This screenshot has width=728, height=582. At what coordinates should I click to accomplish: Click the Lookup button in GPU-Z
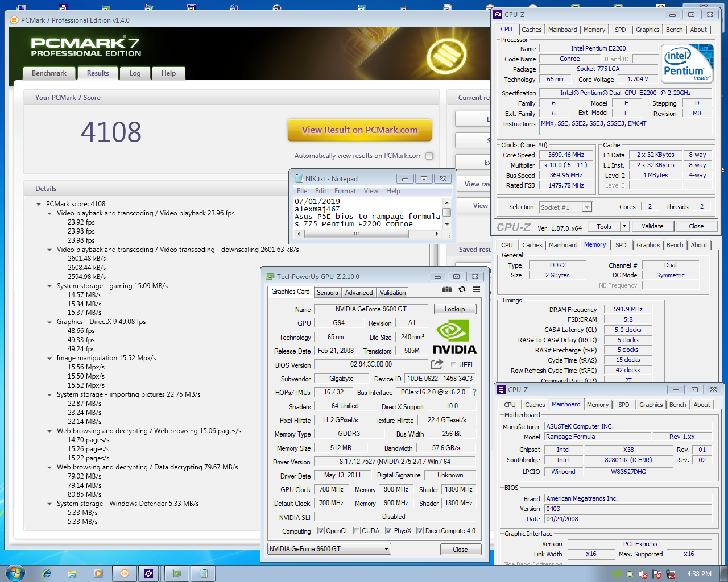[454, 309]
